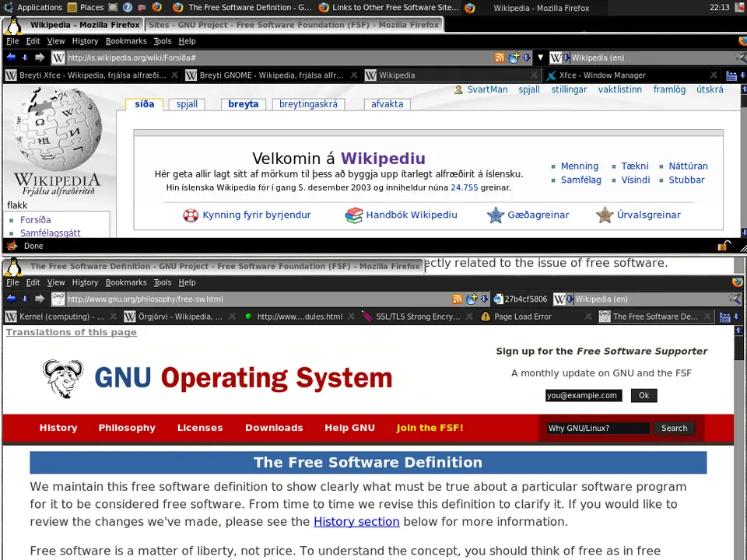Open the File menu in GNU window

(x=12, y=282)
